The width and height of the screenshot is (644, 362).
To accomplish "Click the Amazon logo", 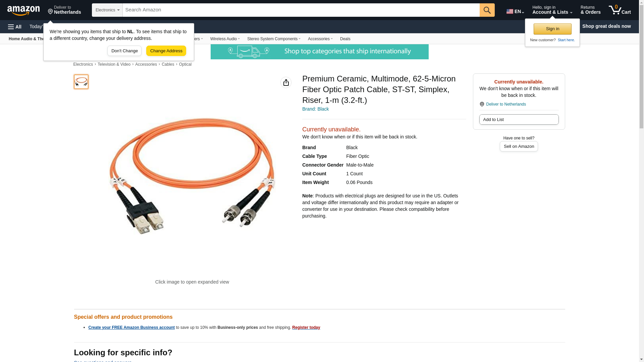I will pos(23,10).
